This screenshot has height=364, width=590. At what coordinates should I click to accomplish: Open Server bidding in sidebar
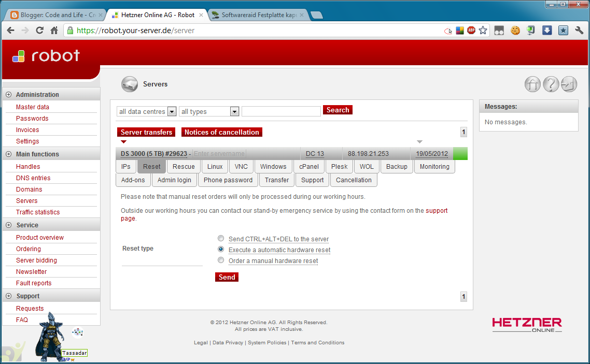[x=36, y=260]
